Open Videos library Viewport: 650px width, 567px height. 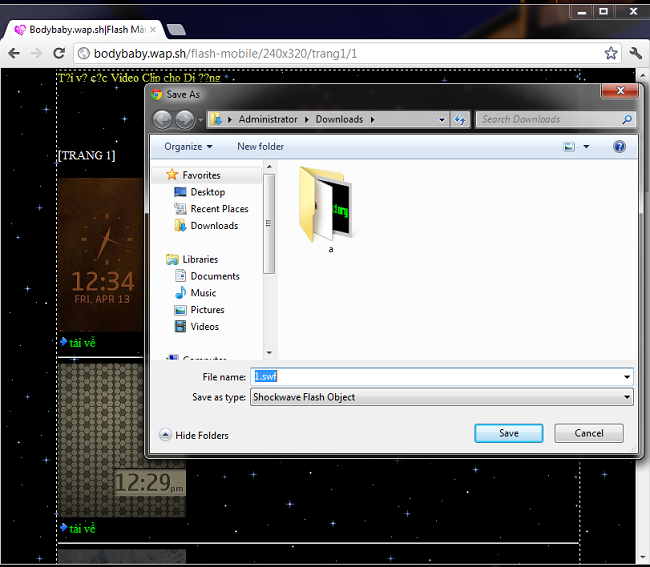204,327
